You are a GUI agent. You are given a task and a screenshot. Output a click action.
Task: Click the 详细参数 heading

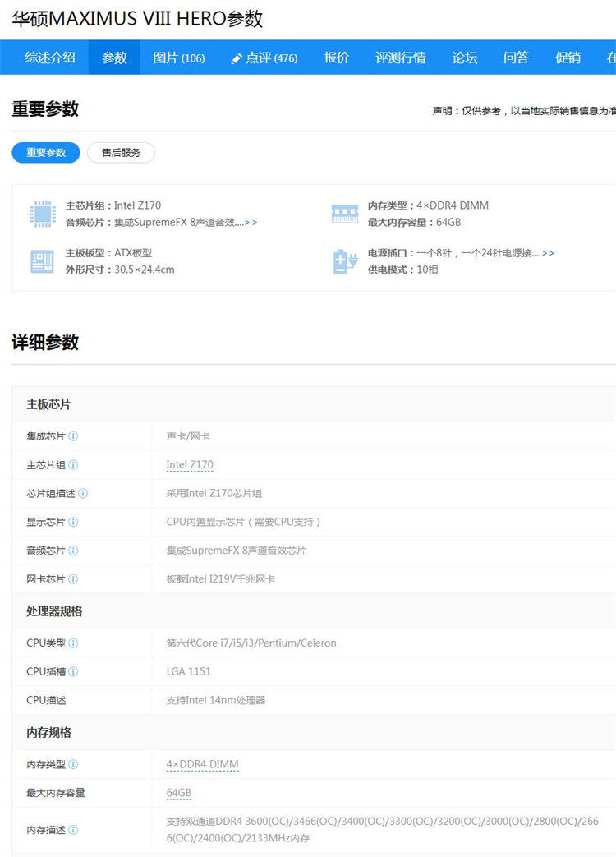coord(45,342)
